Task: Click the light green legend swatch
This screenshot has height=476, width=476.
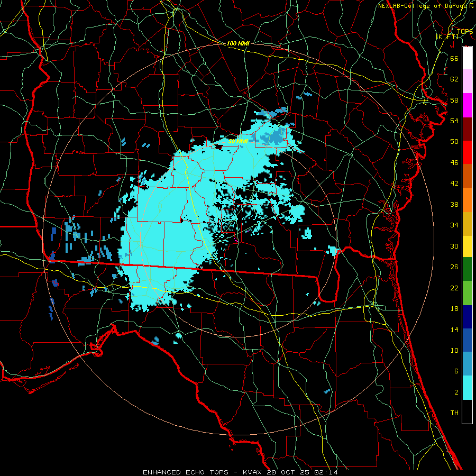Action: [467, 293]
